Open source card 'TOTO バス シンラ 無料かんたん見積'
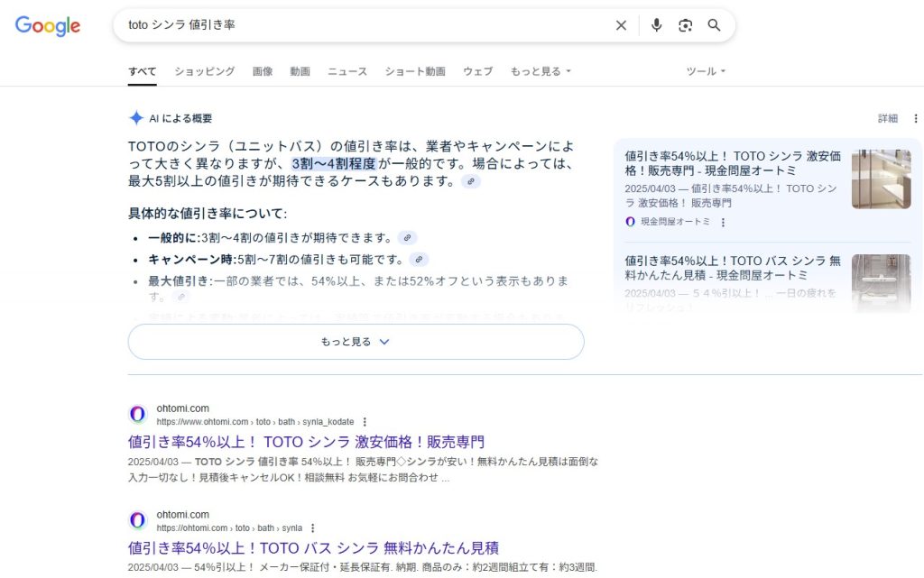Screen dimensions: 924x578 click(x=733, y=268)
